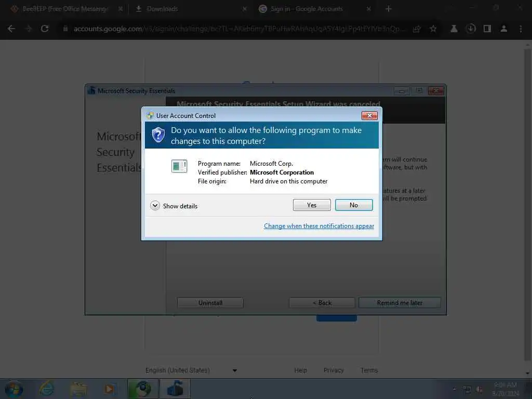Image resolution: width=532 pixels, height=399 pixels.
Task: Reload the current page
Action: click(x=45, y=29)
